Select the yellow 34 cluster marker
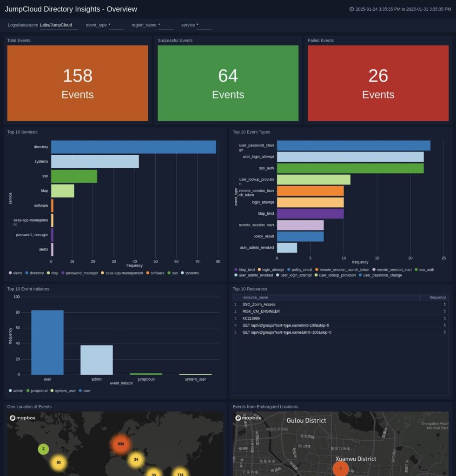The image size is (456, 476). [x=135, y=459]
